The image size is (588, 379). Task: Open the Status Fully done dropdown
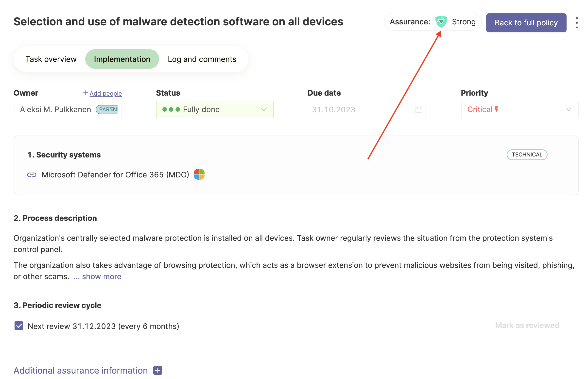(214, 109)
